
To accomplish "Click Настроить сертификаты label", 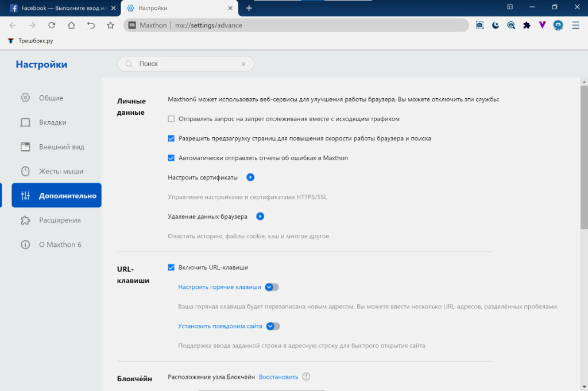I will 203,177.
